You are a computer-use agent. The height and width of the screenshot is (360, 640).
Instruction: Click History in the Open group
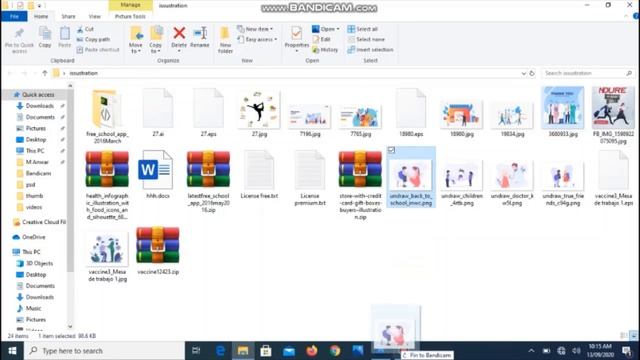coord(325,50)
